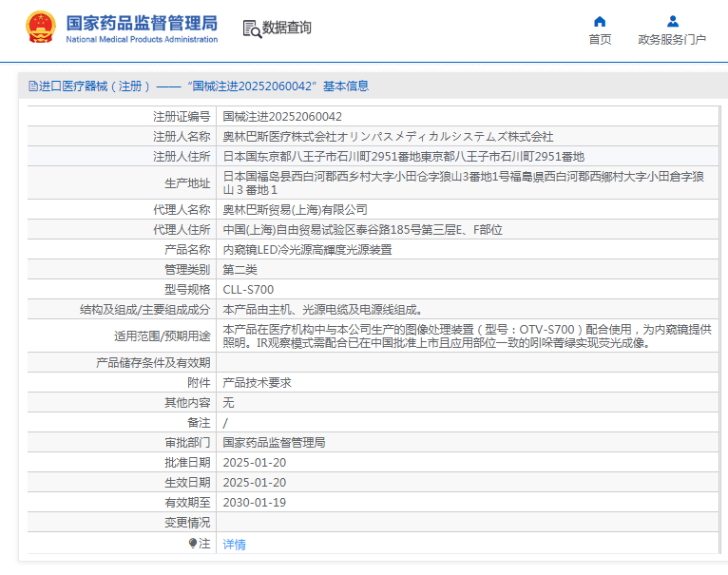Select the 代理人住所 label
This screenshot has width=728, height=575.
click(182, 229)
